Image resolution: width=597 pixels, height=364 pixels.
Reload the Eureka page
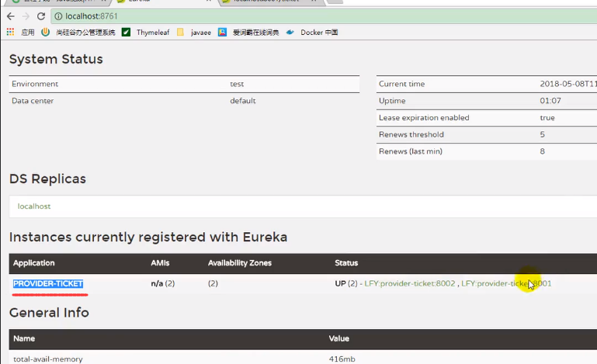click(x=41, y=16)
